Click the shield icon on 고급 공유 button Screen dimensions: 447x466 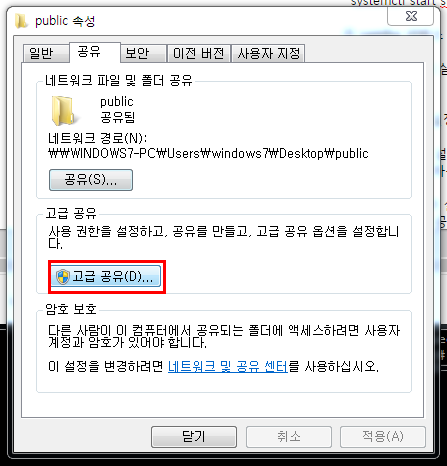point(62,277)
